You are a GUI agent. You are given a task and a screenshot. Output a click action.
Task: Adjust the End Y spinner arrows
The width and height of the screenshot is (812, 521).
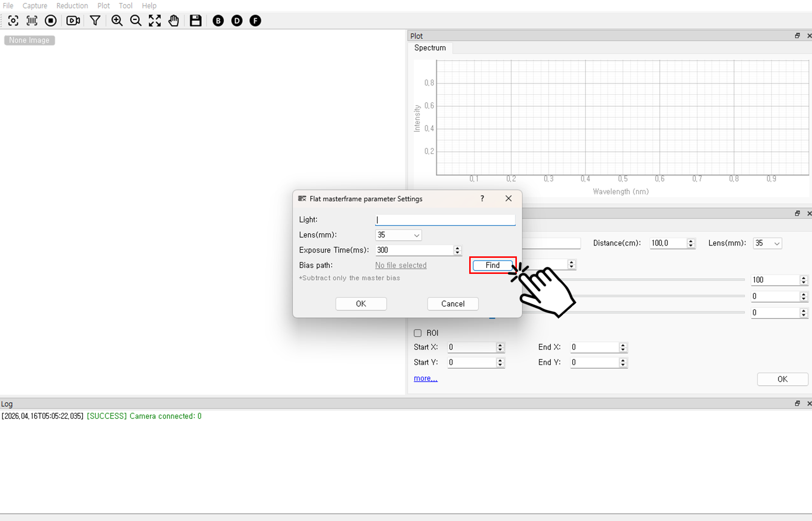click(x=623, y=362)
